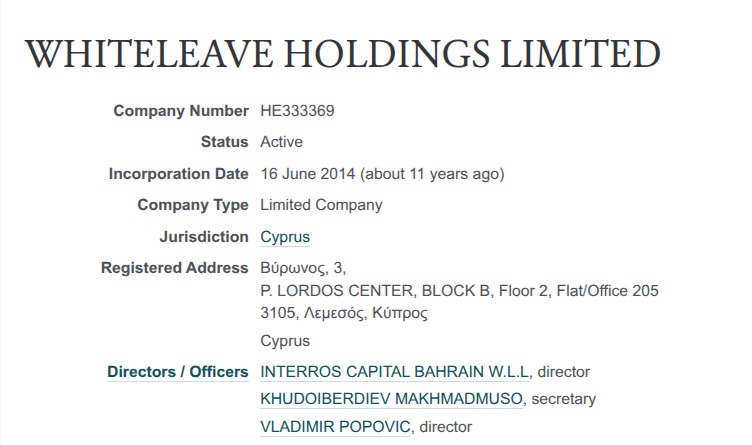Open VLADIMIR POPOVIC director link
752x445 pixels.
coord(335,427)
